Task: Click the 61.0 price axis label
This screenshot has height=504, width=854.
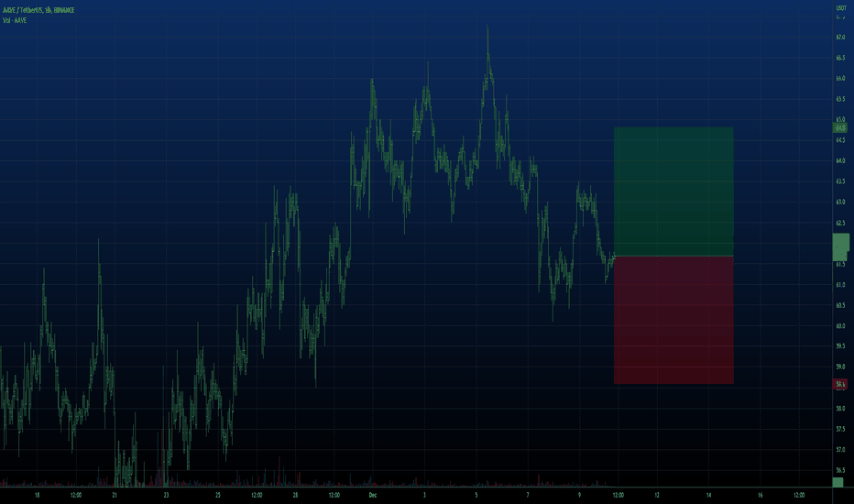Action: pos(840,285)
